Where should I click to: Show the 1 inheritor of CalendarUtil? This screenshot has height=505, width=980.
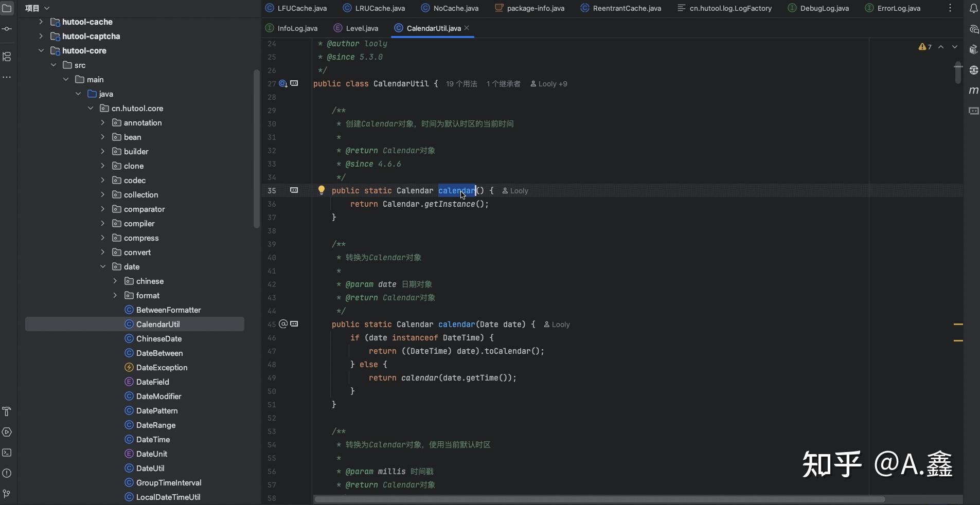point(504,84)
